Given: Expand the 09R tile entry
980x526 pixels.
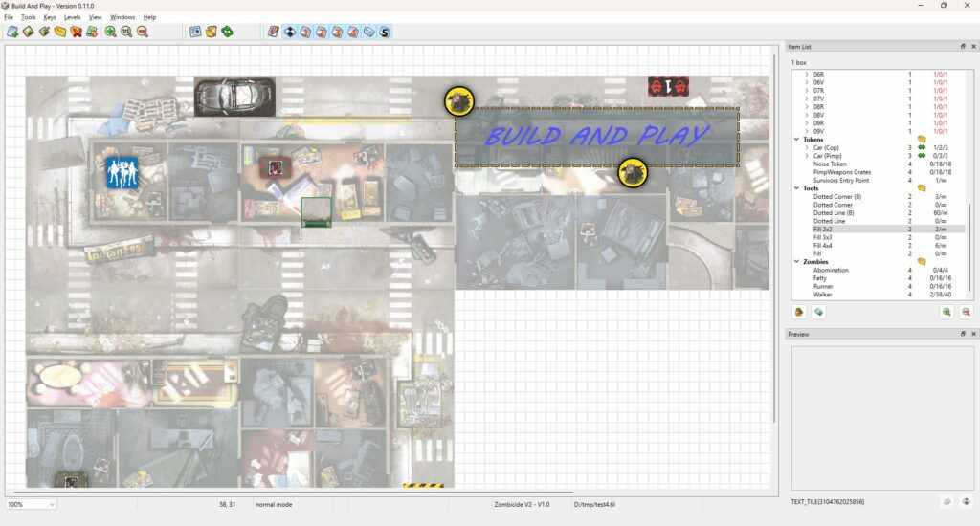Looking at the screenshot, I should (806, 123).
